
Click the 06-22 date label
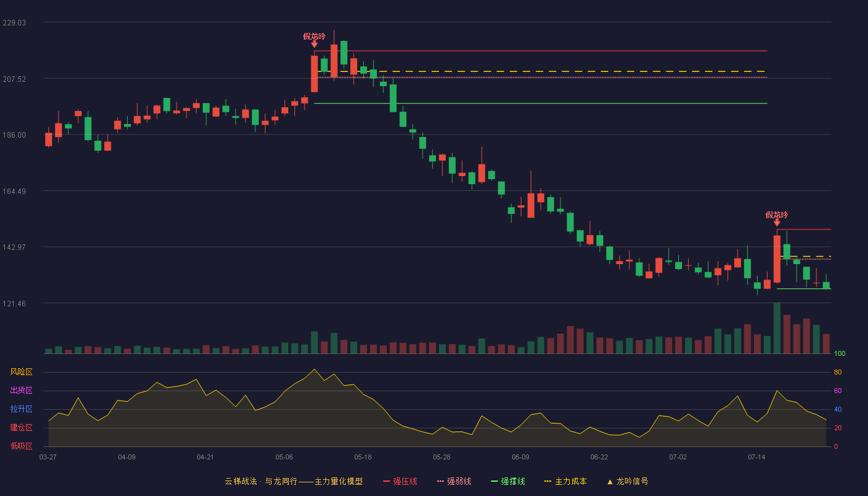[x=599, y=457]
